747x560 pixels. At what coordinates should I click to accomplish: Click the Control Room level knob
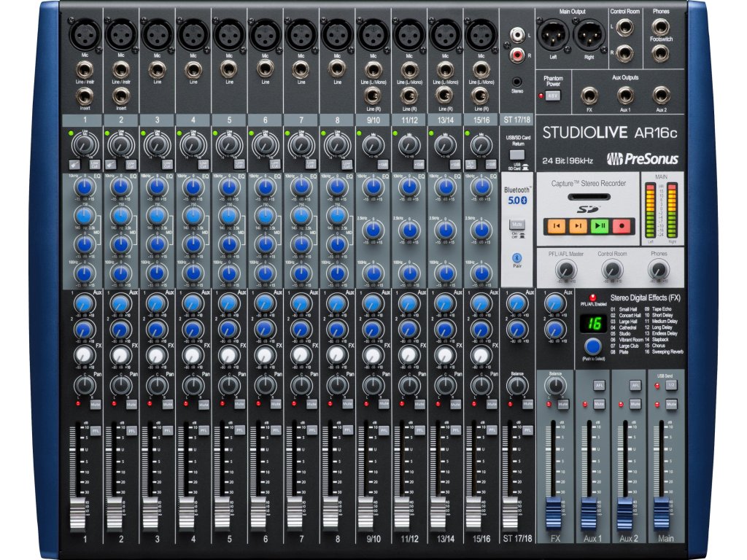(x=612, y=270)
